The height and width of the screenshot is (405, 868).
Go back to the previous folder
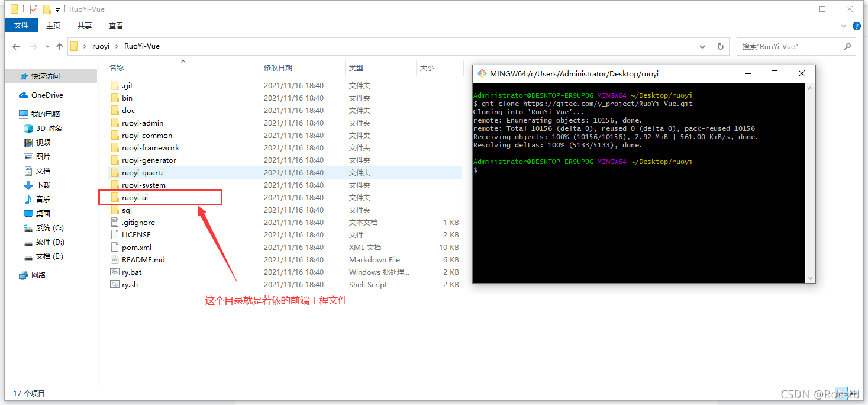[16, 47]
